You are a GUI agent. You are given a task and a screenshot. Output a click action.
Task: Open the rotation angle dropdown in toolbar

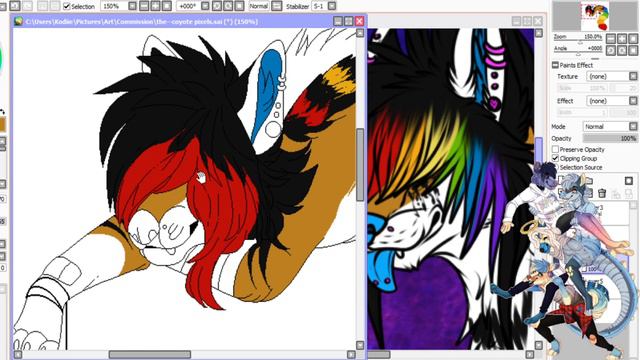[x=205, y=6]
